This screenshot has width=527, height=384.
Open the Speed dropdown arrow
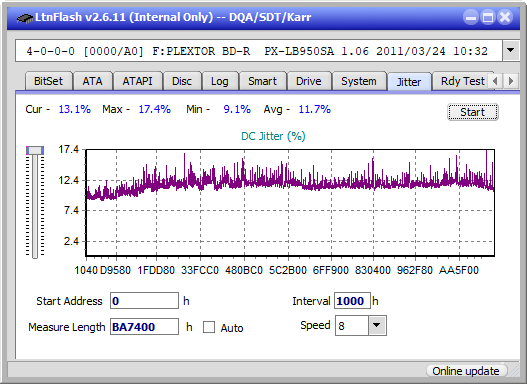377,325
